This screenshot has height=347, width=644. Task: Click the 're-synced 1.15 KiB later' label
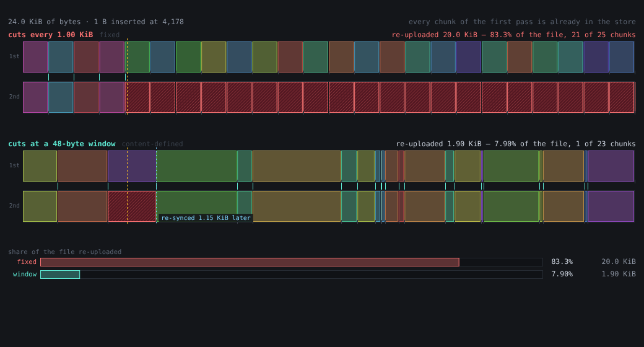(206, 218)
